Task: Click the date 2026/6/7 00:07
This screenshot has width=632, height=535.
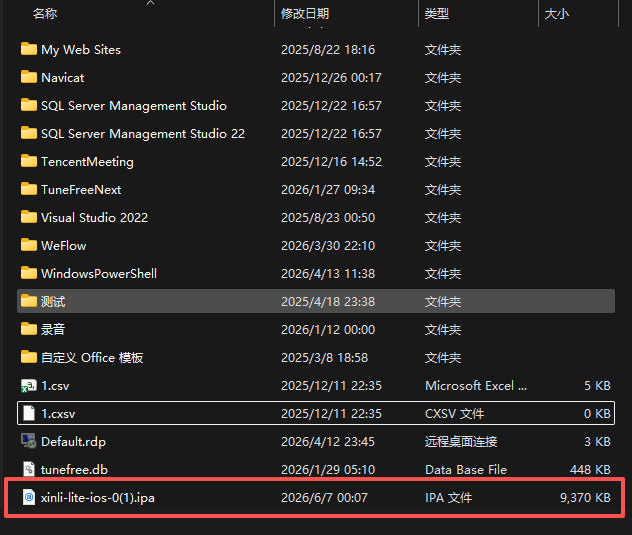Action: click(x=324, y=498)
